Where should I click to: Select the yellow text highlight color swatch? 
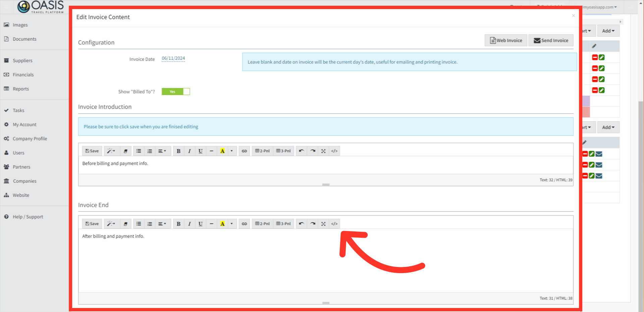click(x=222, y=151)
